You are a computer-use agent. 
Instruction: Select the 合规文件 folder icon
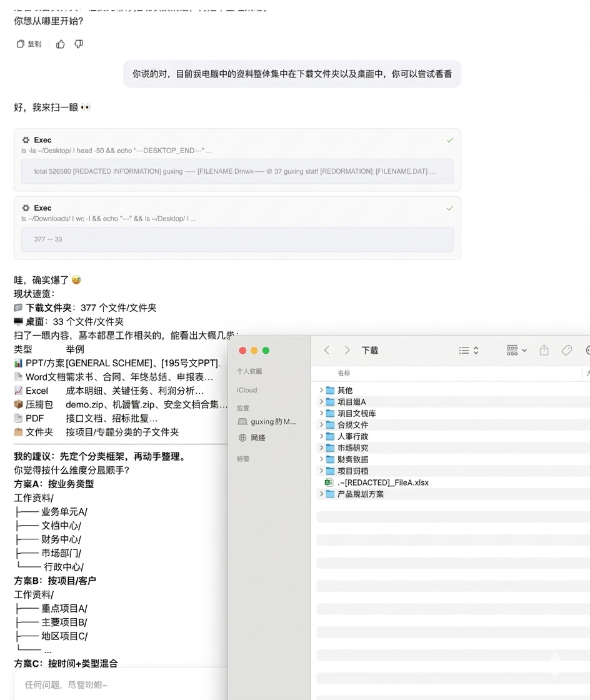330,425
